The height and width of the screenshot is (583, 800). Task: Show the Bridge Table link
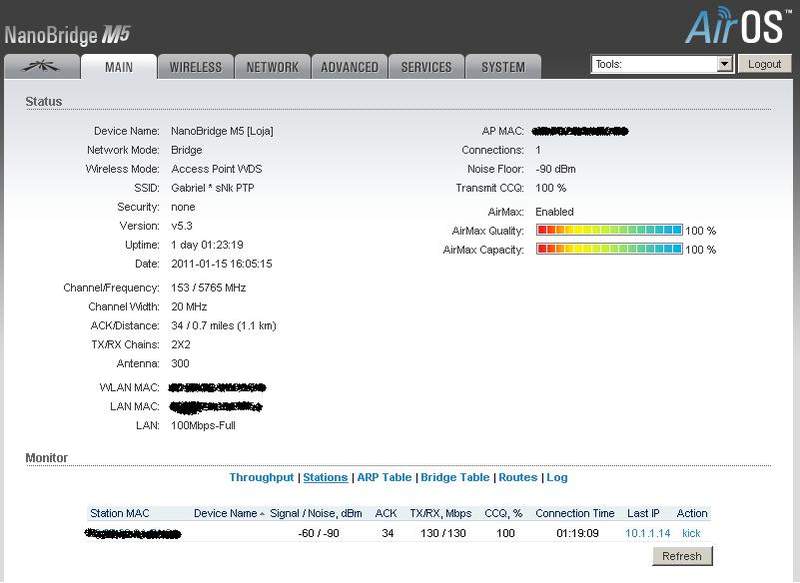point(455,477)
